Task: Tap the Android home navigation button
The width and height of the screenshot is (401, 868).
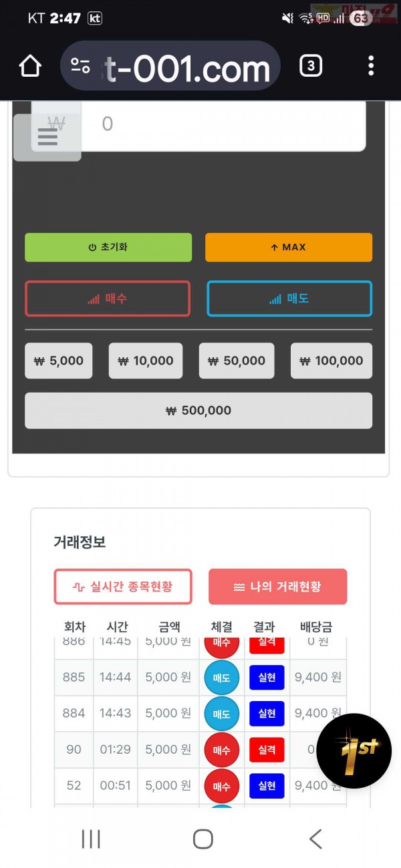Action: [x=202, y=839]
